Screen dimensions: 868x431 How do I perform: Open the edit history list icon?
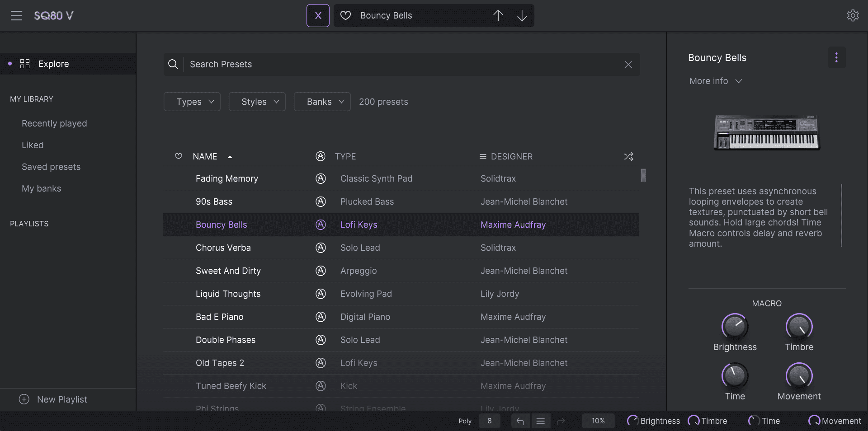pyautogui.click(x=540, y=421)
